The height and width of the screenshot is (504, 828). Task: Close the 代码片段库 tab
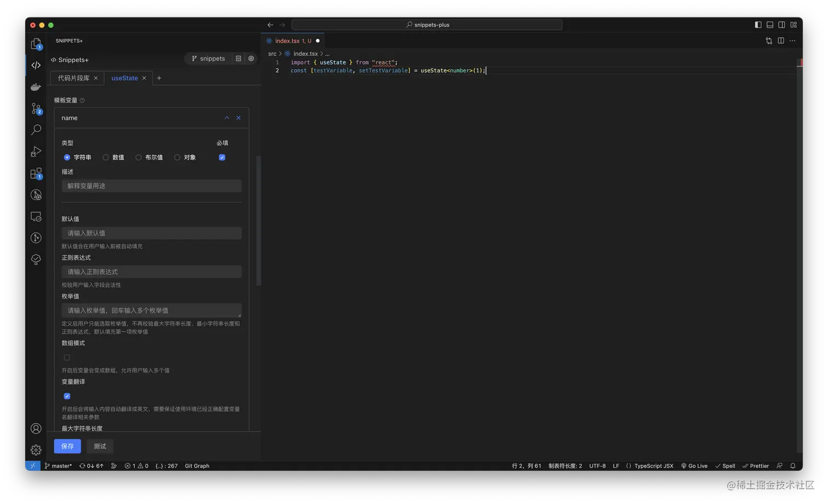click(96, 78)
